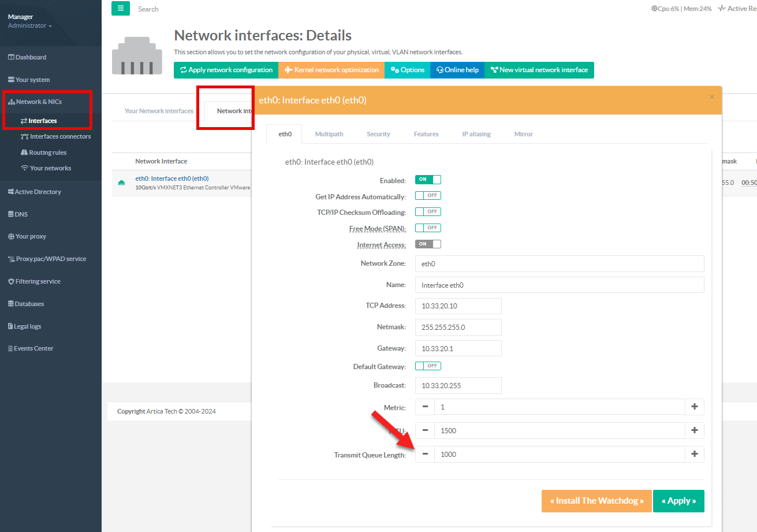Open the IP aliasing tab
Viewport: 757px width, 532px height.
pyautogui.click(x=476, y=134)
